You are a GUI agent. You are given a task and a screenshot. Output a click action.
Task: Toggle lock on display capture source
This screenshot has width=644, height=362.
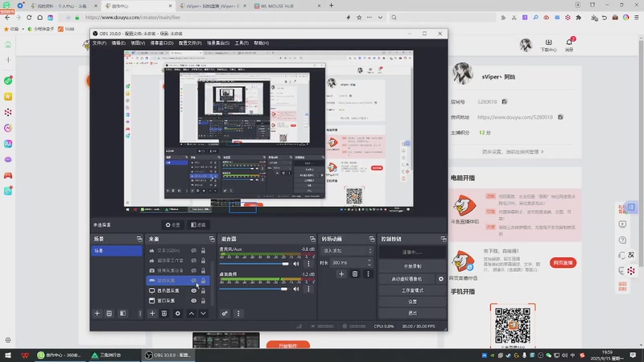(204, 290)
